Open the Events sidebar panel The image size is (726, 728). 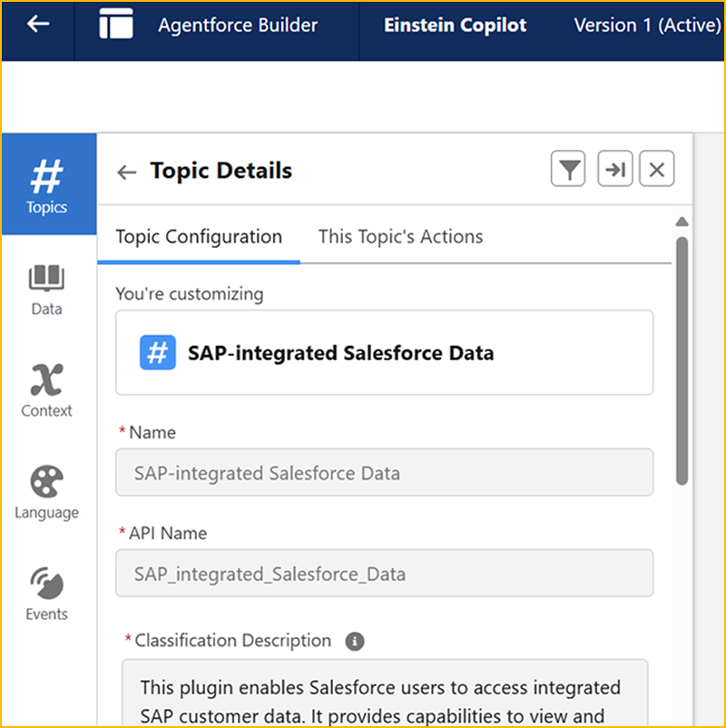click(47, 594)
